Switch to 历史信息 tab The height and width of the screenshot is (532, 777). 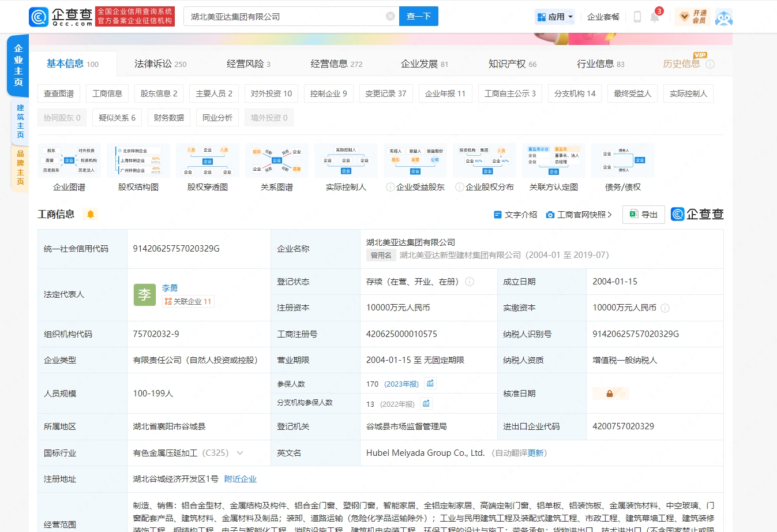pyautogui.click(x=682, y=63)
